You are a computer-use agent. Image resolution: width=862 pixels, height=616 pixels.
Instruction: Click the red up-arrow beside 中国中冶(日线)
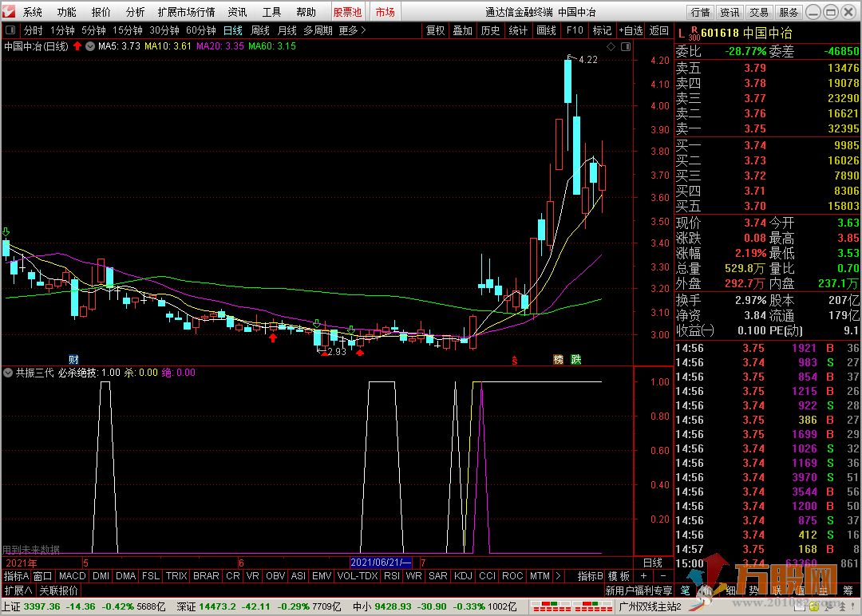coord(77,46)
